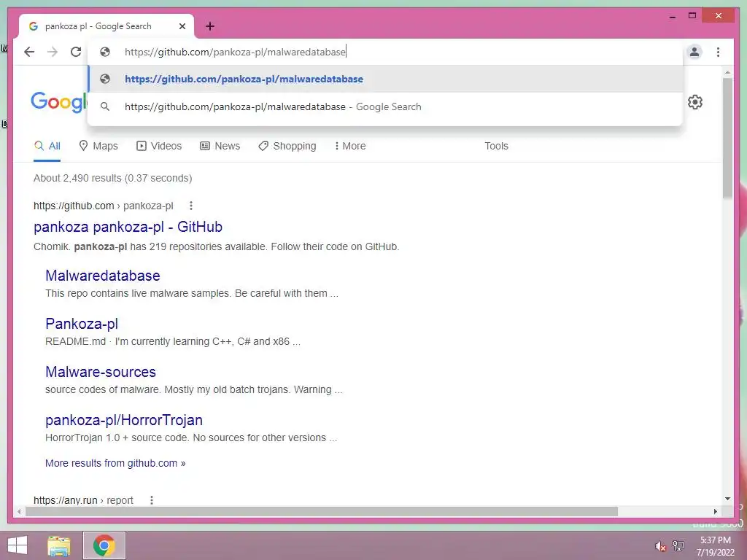Click the horizontal scrollbar thumb
Image resolution: width=747 pixels, height=560 pixels.
pyautogui.click(x=322, y=511)
